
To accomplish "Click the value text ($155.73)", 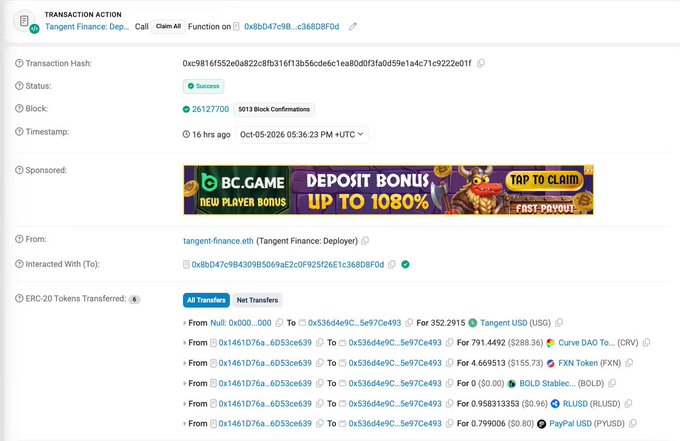I will coord(525,363).
